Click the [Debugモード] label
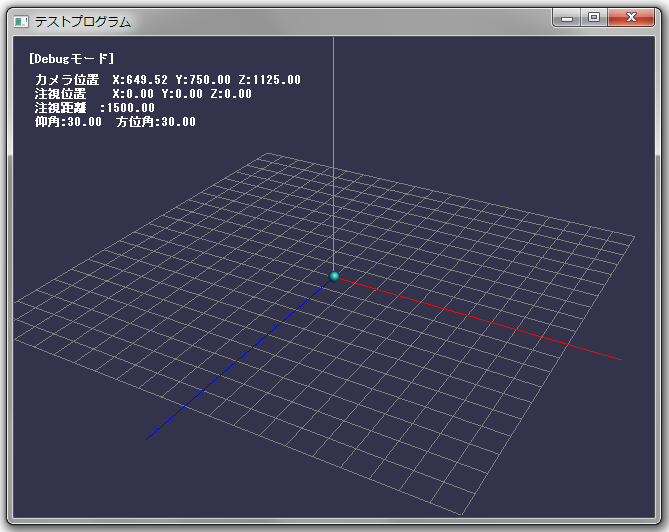 coord(72,58)
